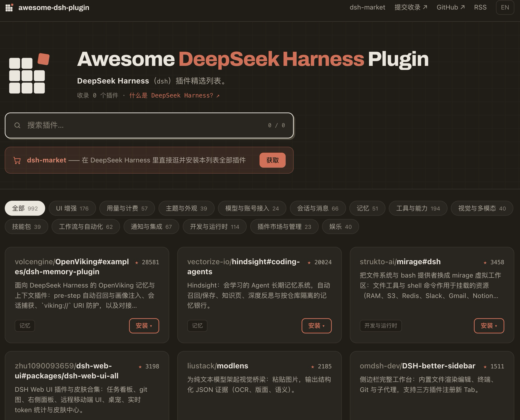Open omdsh-dev/DSH-better-sidebar card title
Screen dimensions: 520x420
418,366
